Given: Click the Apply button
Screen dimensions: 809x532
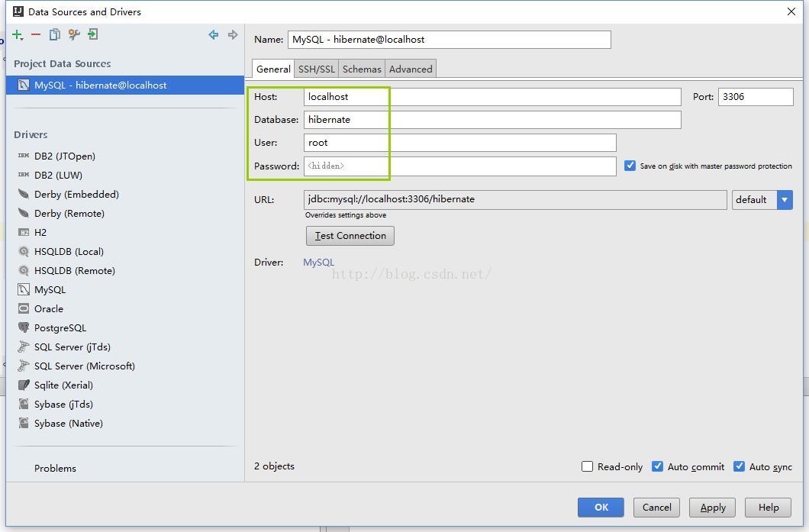Looking at the screenshot, I should 713,508.
